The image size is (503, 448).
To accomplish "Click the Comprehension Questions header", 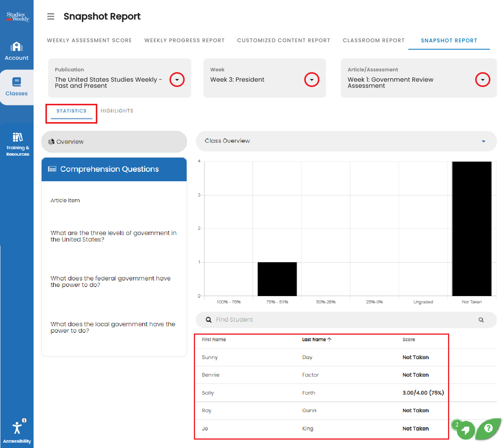I will coord(114,169).
